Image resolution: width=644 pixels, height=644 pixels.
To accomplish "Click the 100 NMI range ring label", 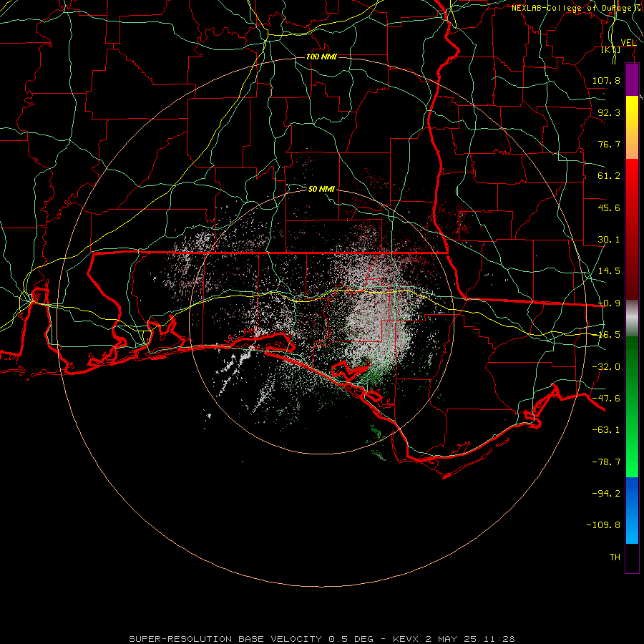I will (321, 57).
